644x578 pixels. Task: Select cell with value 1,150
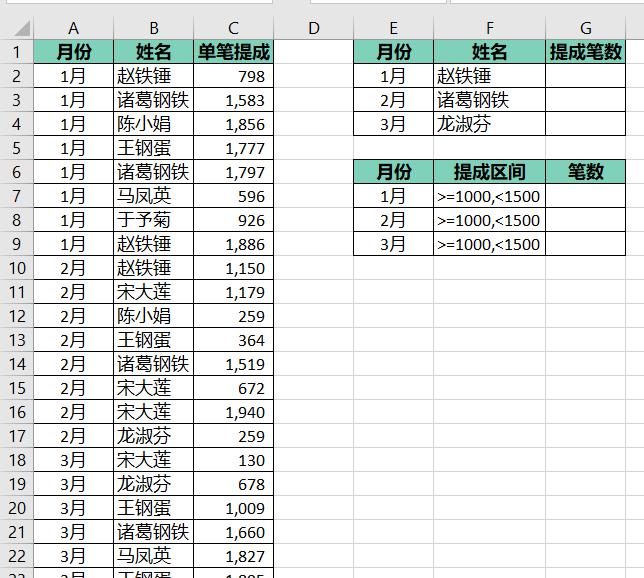click(x=233, y=268)
